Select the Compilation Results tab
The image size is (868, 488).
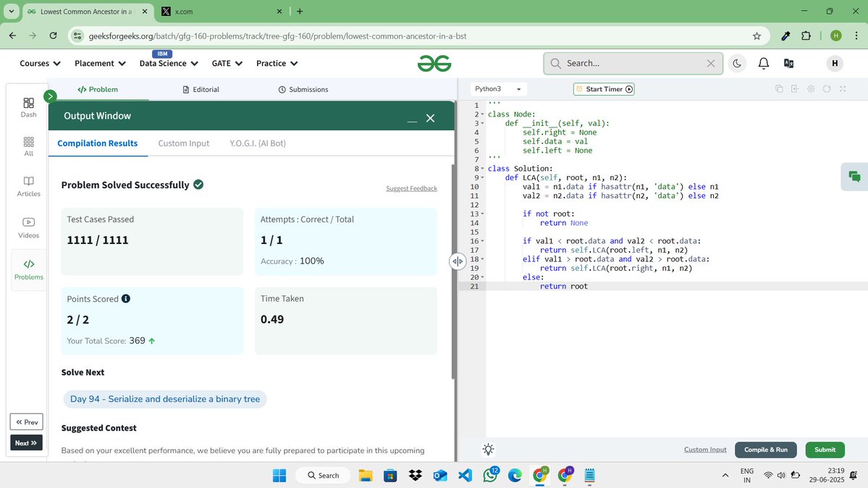click(98, 143)
